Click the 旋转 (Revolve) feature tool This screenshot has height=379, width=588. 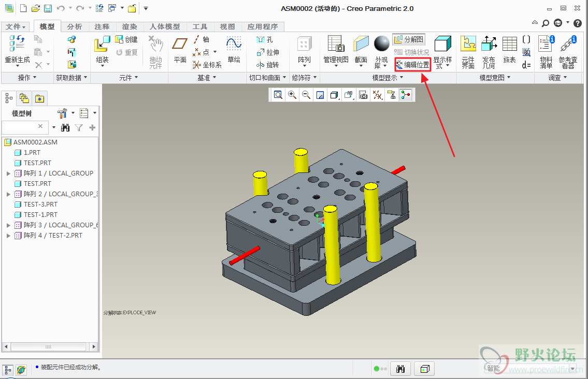(268, 65)
